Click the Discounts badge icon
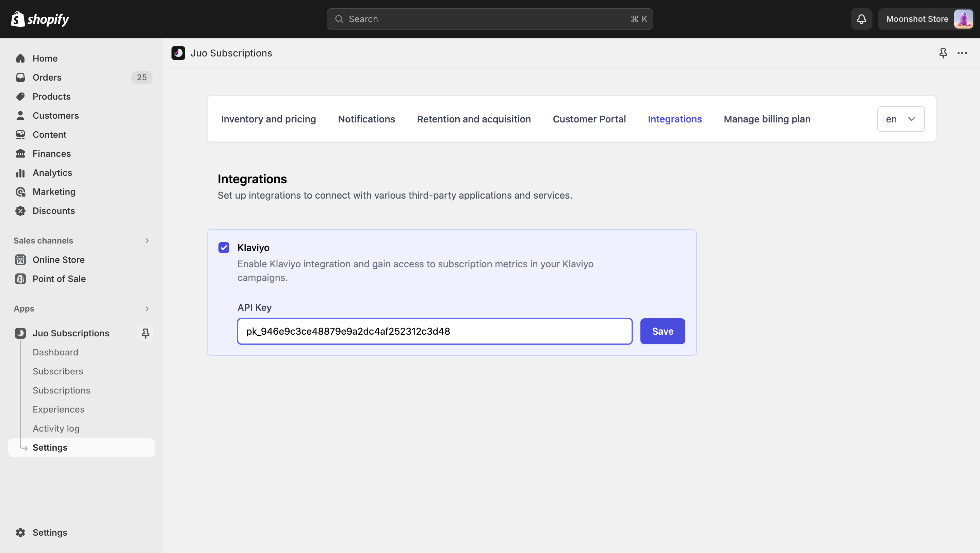 [20, 211]
